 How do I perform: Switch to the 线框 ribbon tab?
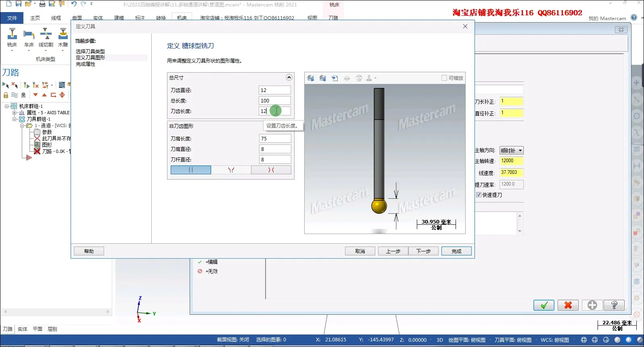56,18
